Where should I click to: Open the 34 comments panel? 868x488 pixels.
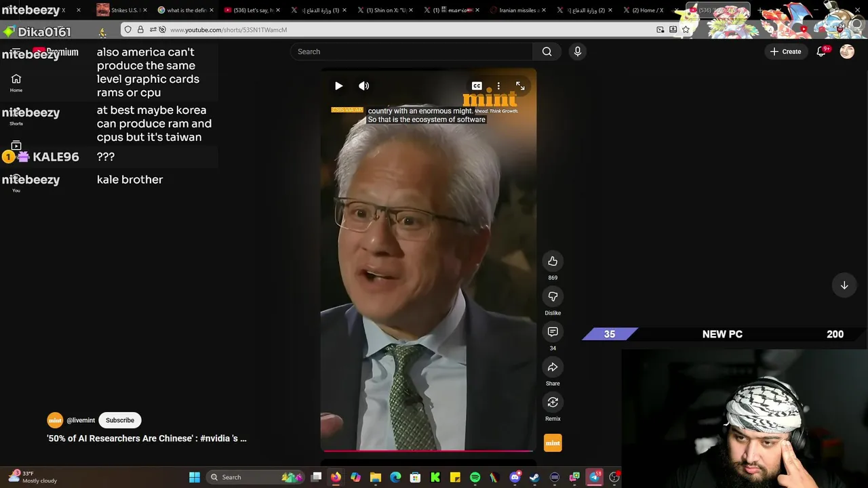pos(553,332)
